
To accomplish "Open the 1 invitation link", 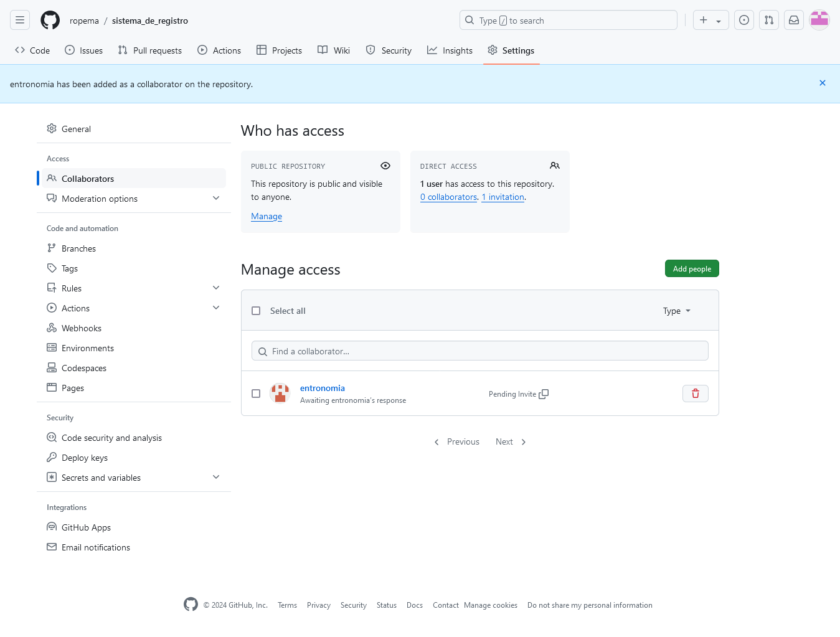I will [503, 197].
